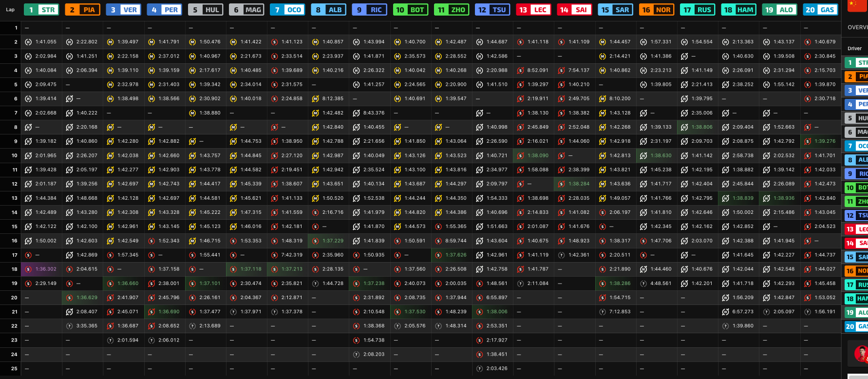Click the 18 HAM header badge

(x=738, y=10)
